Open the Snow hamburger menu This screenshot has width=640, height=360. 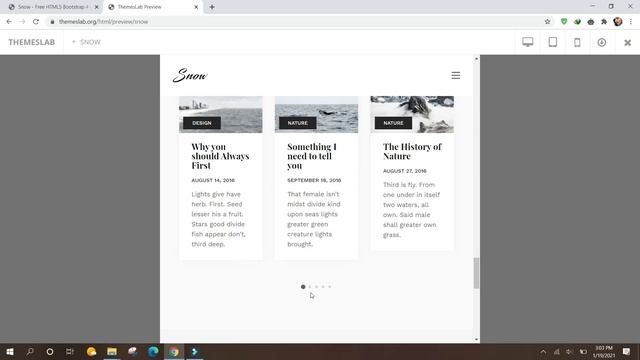coord(456,76)
